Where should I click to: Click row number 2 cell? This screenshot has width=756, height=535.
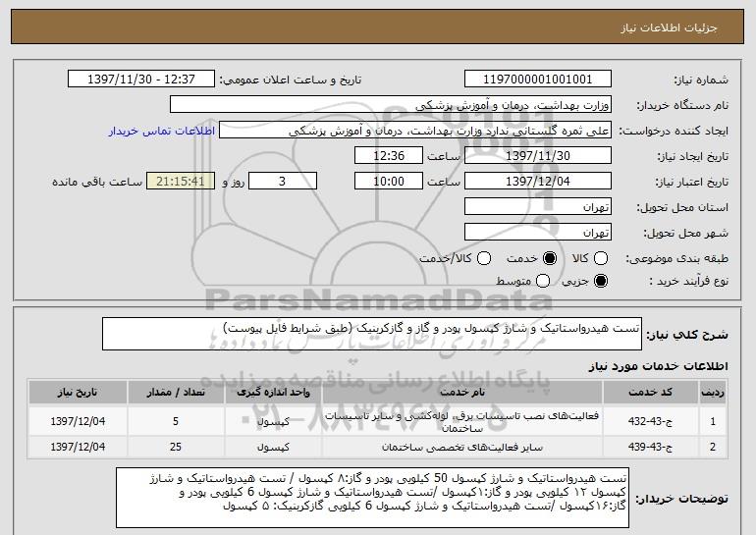[x=713, y=448]
